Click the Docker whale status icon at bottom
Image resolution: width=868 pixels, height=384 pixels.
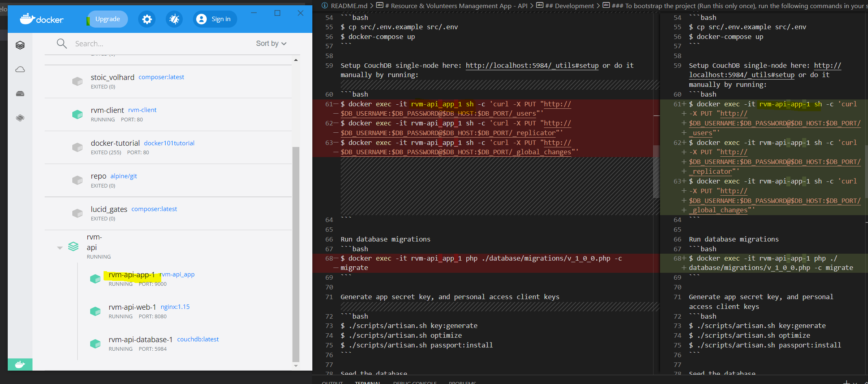[20, 365]
